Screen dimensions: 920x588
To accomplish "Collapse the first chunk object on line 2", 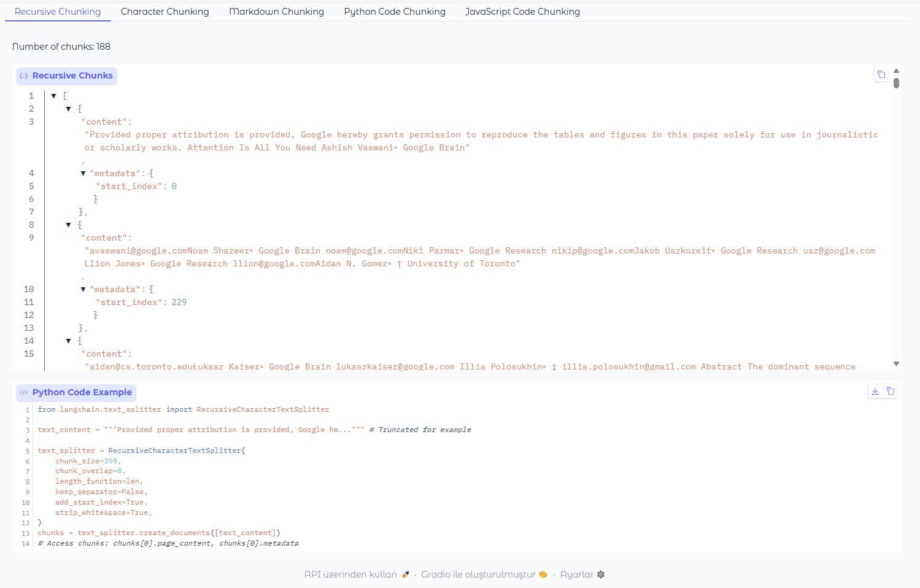I will click(x=69, y=109).
